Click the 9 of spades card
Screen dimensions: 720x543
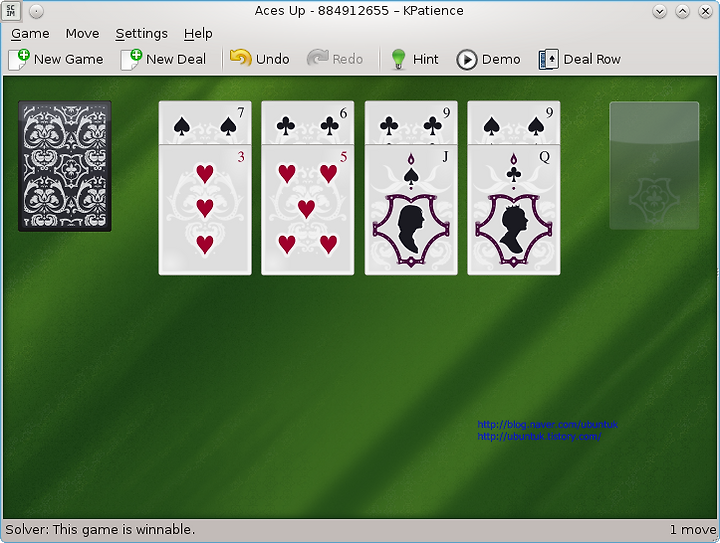[514, 123]
